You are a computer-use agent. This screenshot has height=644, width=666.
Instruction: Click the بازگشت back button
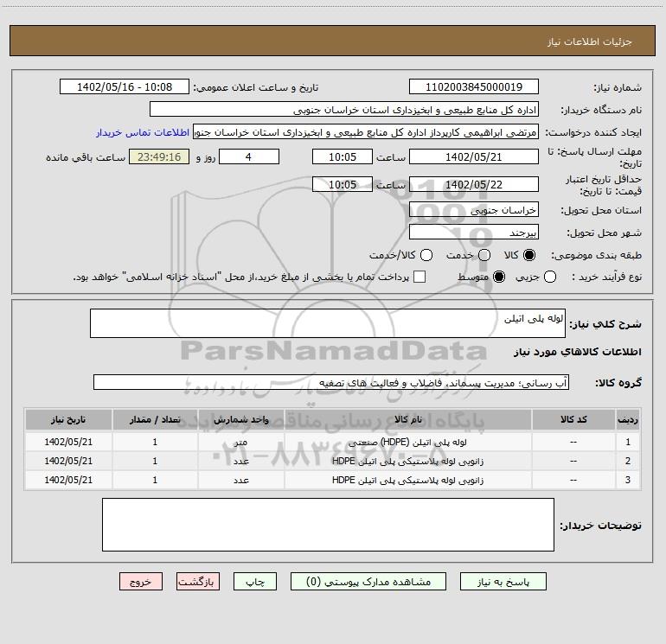tap(198, 582)
